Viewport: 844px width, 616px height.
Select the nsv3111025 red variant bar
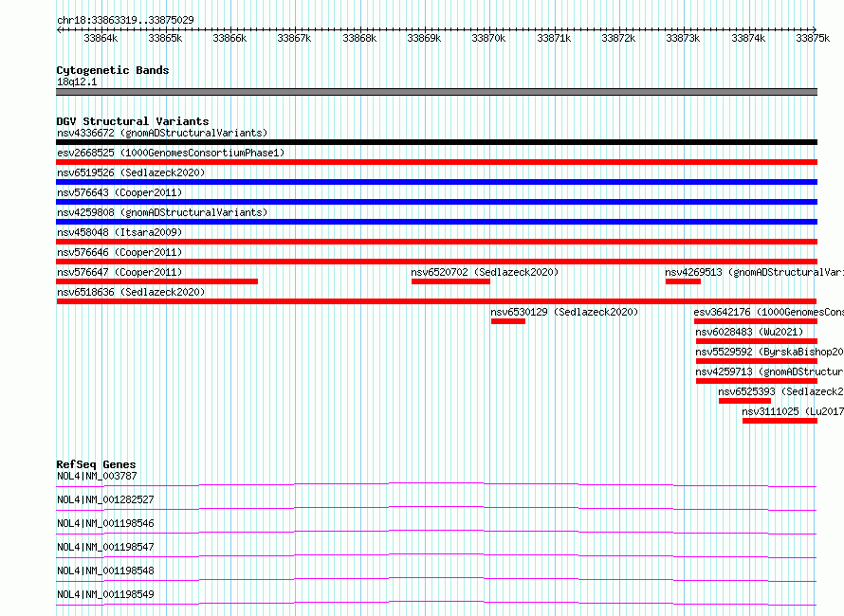[x=780, y=421]
